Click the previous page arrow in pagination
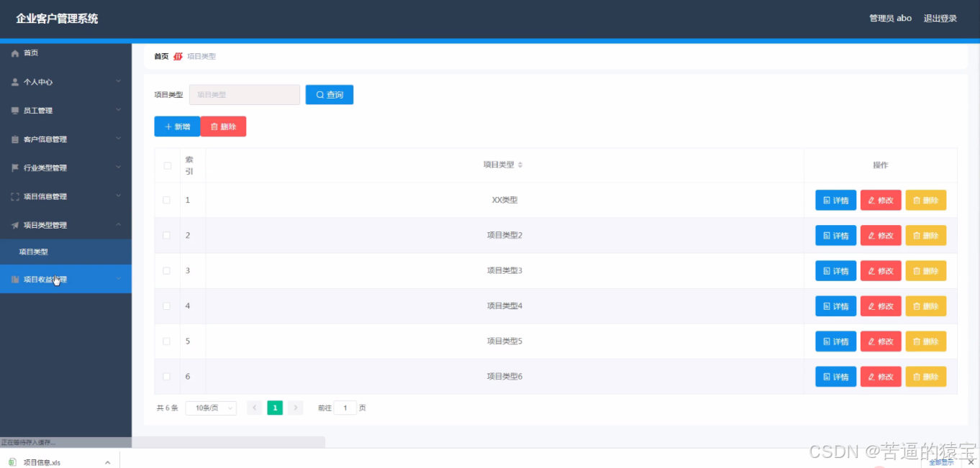Screen dimensions: 980x468 coord(255,408)
